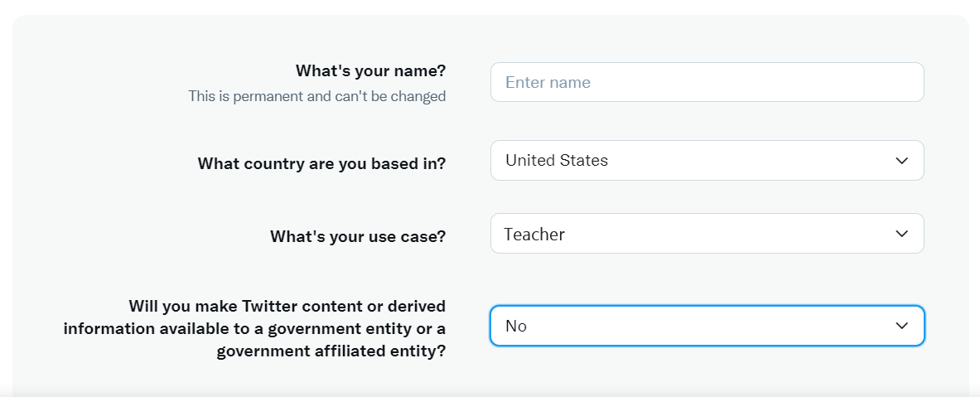Open the United States country dropdown
This screenshot has height=397, width=980.
pyautogui.click(x=707, y=161)
